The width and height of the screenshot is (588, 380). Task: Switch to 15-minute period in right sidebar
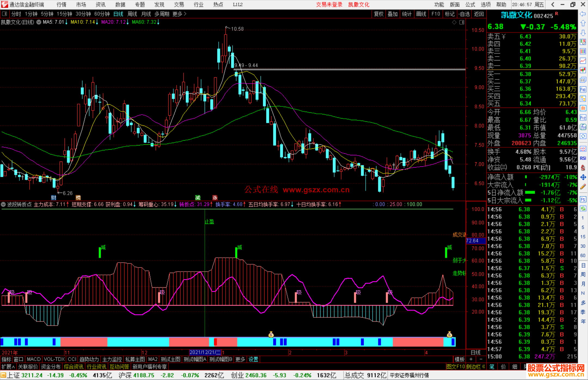(583, 236)
